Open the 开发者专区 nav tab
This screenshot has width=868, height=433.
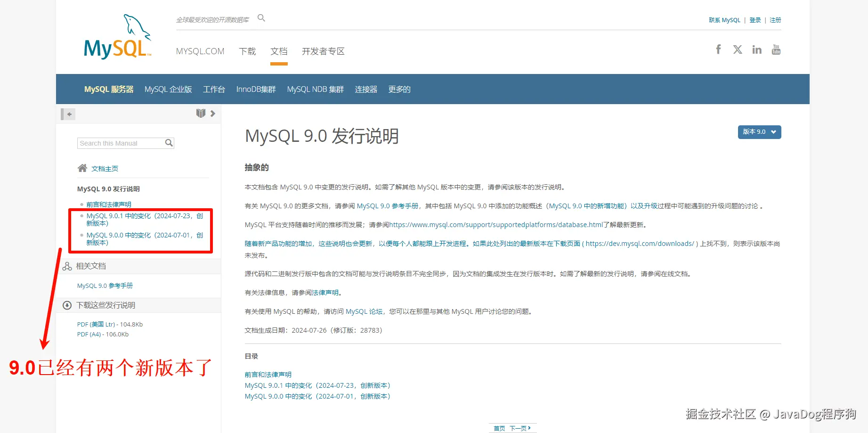click(323, 51)
